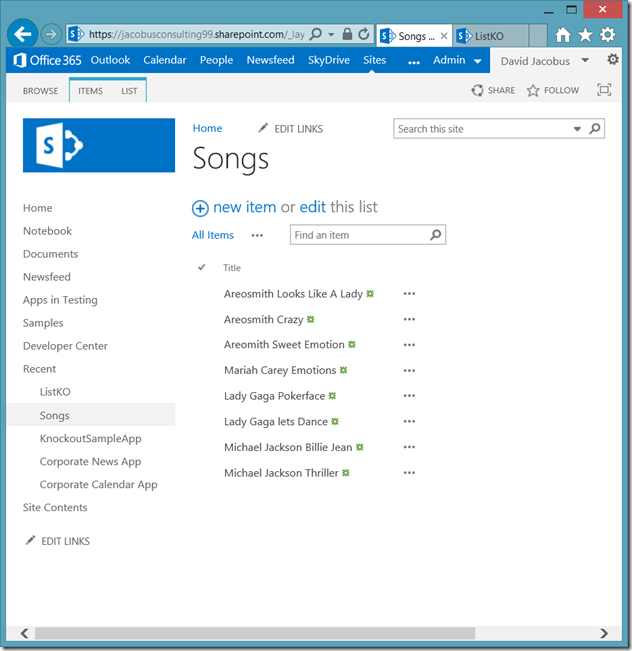Click the browser new tab button
Viewport: 632px width, 651px height.
click(x=538, y=36)
